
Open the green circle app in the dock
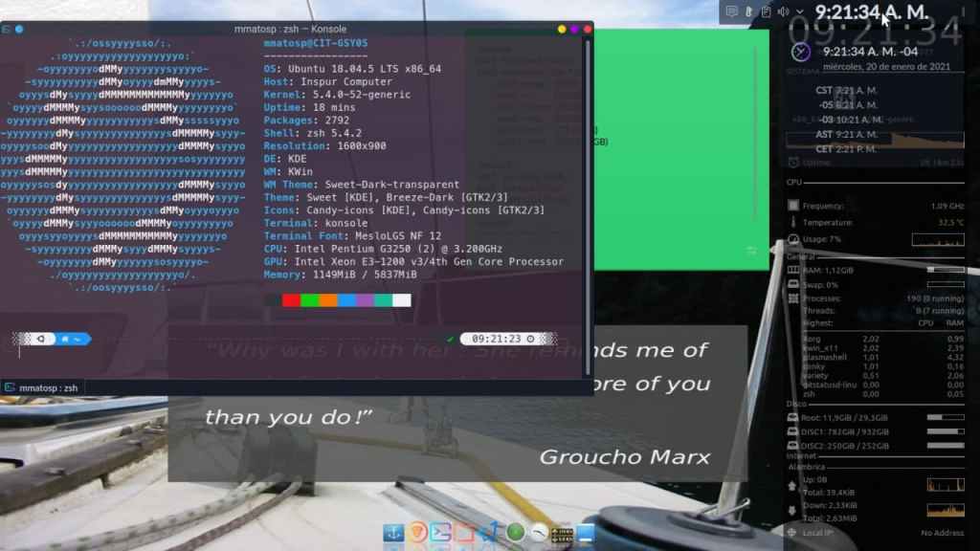(515, 533)
